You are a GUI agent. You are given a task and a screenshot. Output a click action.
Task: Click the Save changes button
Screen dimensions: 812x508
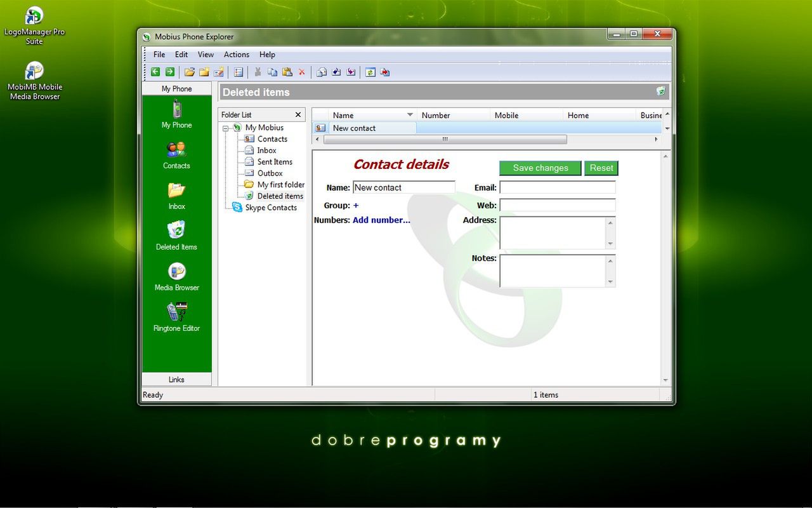pyautogui.click(x=539, y=168)
